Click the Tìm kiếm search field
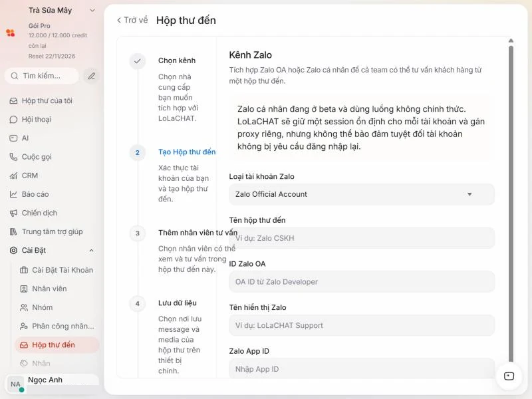The height and width of the screenshot is (399, 532). [x=42, y=76]
